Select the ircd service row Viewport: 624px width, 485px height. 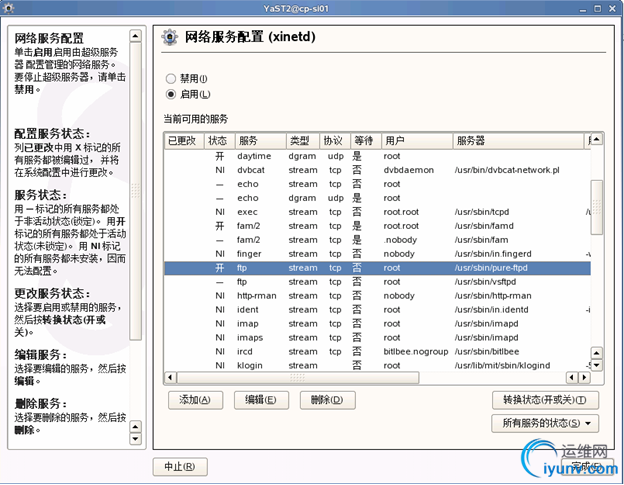377,352
